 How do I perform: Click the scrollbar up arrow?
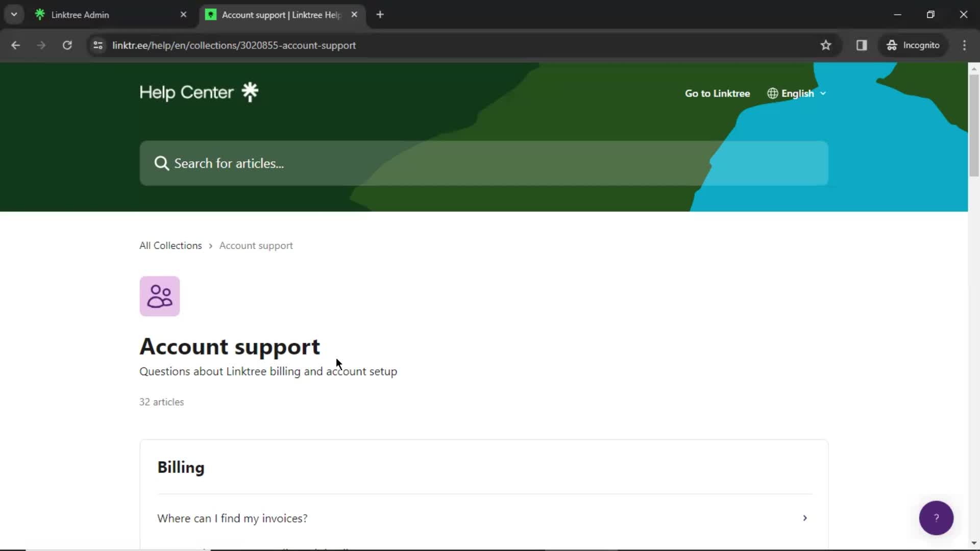point(974,68)
